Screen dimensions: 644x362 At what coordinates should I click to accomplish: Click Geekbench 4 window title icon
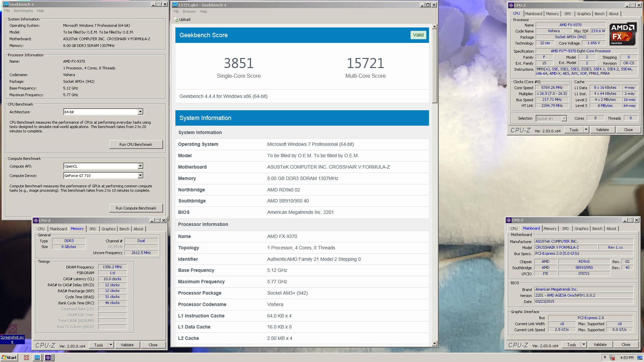tap(6, 4)
